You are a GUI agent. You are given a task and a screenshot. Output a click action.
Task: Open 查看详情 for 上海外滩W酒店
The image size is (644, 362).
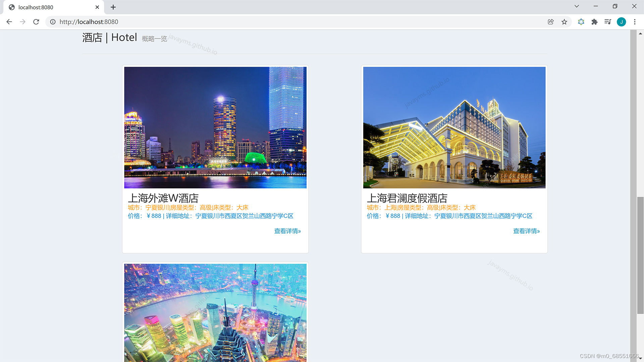click(x=287, y=231)
